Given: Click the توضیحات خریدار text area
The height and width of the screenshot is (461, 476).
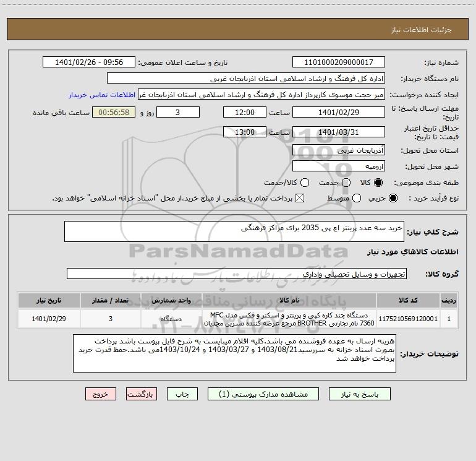Looking at the screenshot, I should coord(234,353).
